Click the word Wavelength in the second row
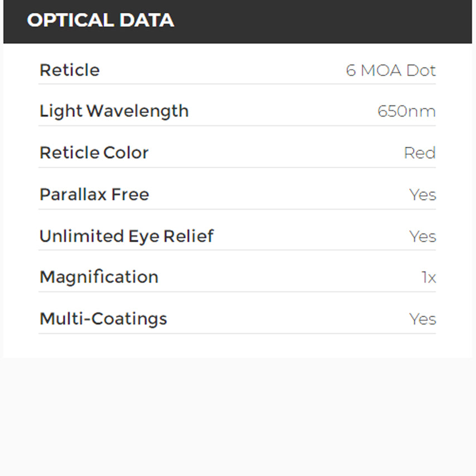Screen dimensions: 476x476 tap(138, 111)
